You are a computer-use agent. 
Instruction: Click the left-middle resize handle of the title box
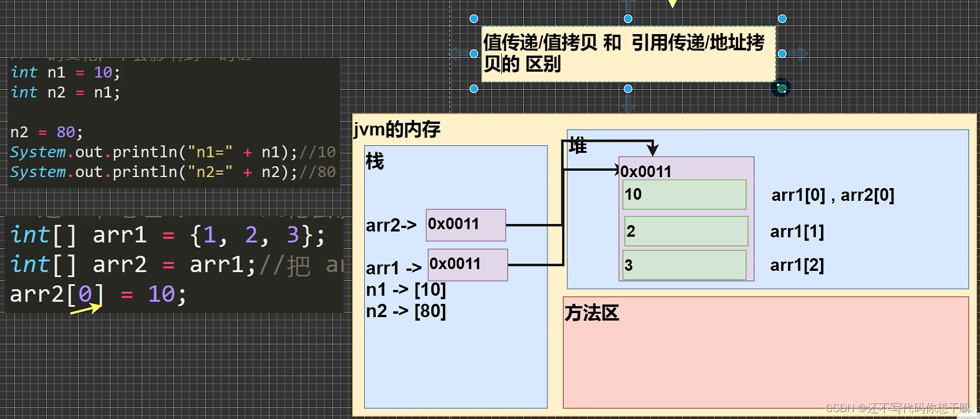[x=474, y=54]
